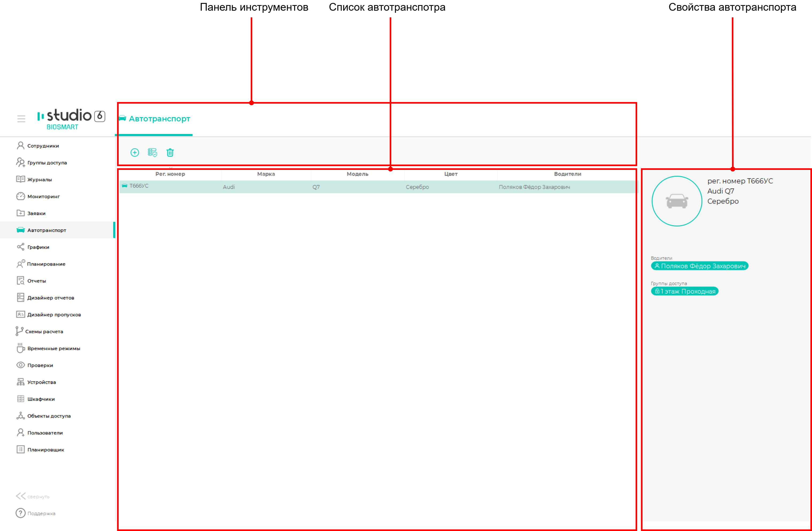
Task: Click the assign access groups toolbar icon
Action: coord(152,153)
